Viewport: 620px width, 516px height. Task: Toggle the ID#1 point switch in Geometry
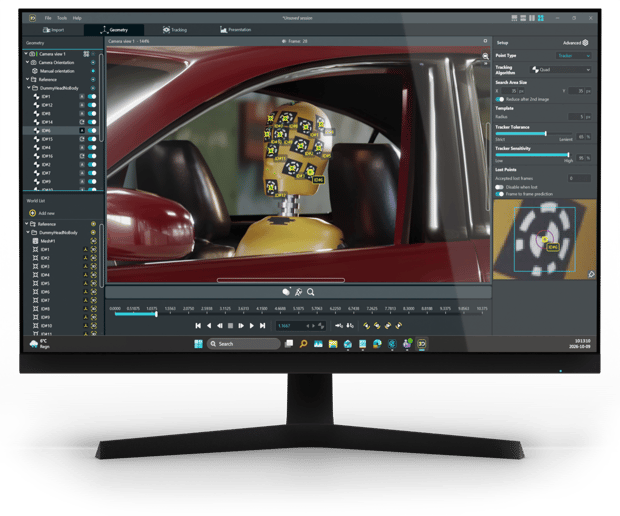pyautogui.click(x=92, y=96)
